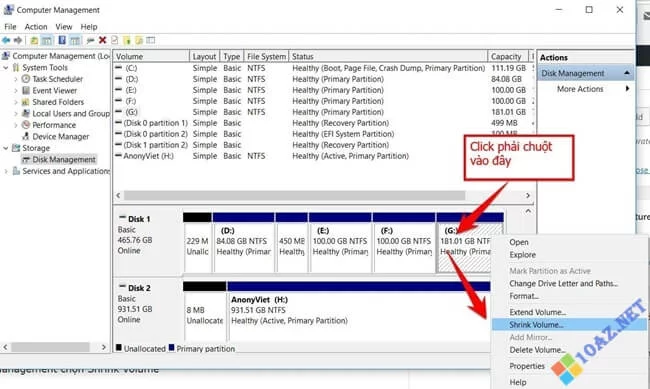Open the View menu
This screenshot has width=650, height=389.
point(64,27)
